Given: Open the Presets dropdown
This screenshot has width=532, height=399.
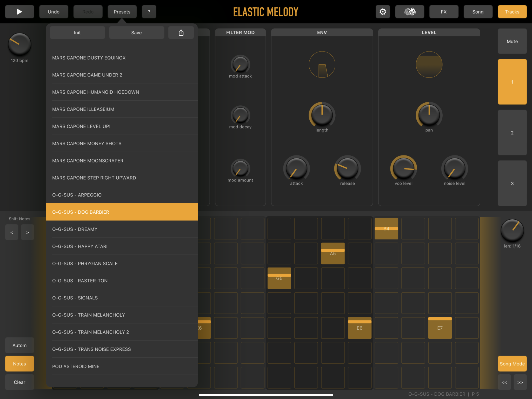Looking at the screenshot, I should 122,12.
